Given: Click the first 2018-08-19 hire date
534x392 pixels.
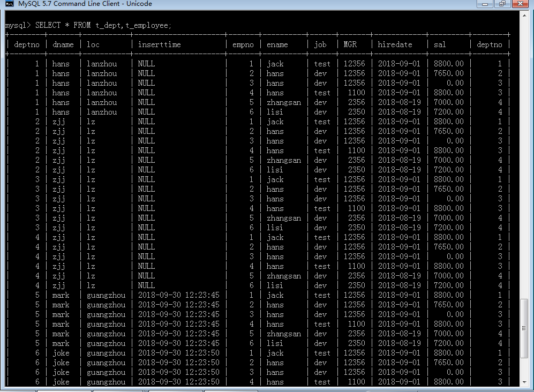Looking at the screenshot, I should click(x=399, y=102).
